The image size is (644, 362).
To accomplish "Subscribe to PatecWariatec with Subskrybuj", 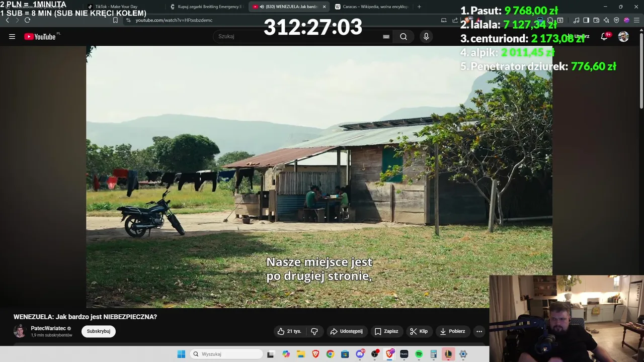I will (x=99, y=331).
